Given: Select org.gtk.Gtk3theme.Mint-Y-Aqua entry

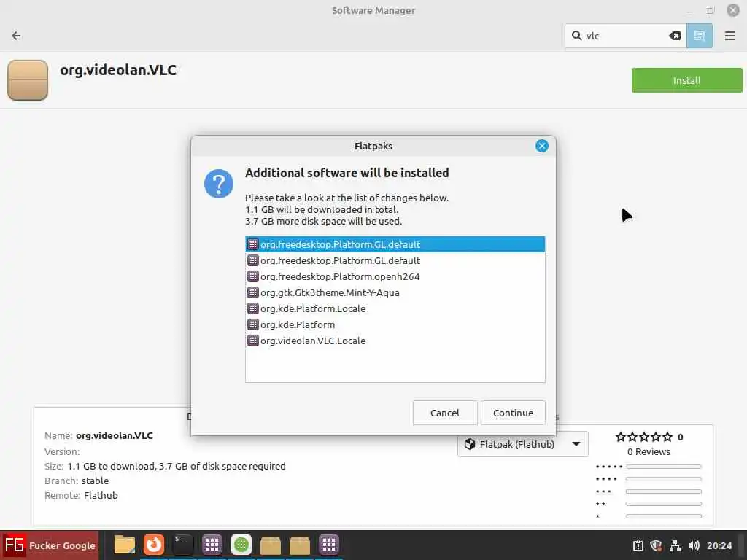Looking at the screenshot, I should (x=395, y=293).
